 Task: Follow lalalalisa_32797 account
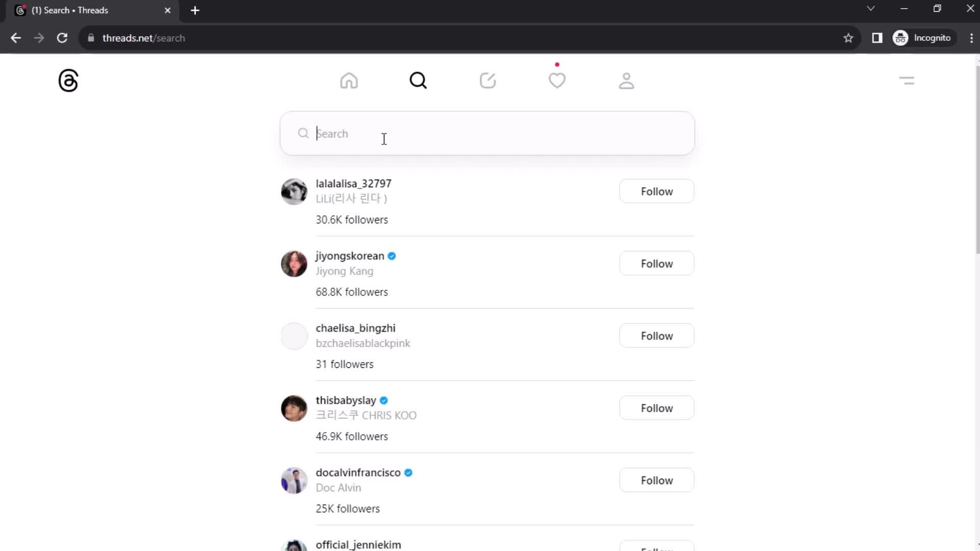tap(656, 191)
